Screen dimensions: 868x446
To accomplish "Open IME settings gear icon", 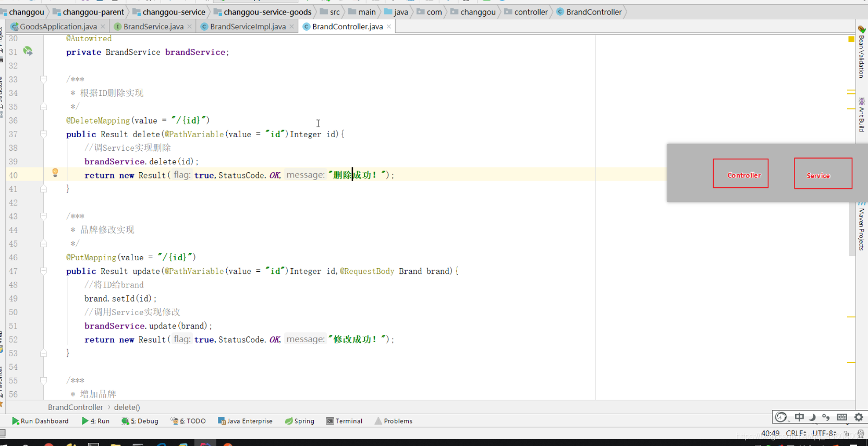I will (859, 417).
